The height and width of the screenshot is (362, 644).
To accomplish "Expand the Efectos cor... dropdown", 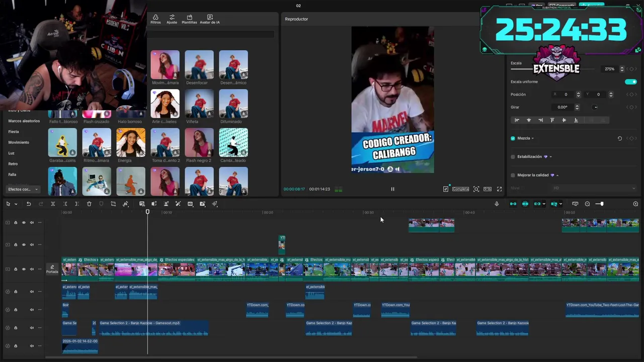I will click(x=23, y=189).
